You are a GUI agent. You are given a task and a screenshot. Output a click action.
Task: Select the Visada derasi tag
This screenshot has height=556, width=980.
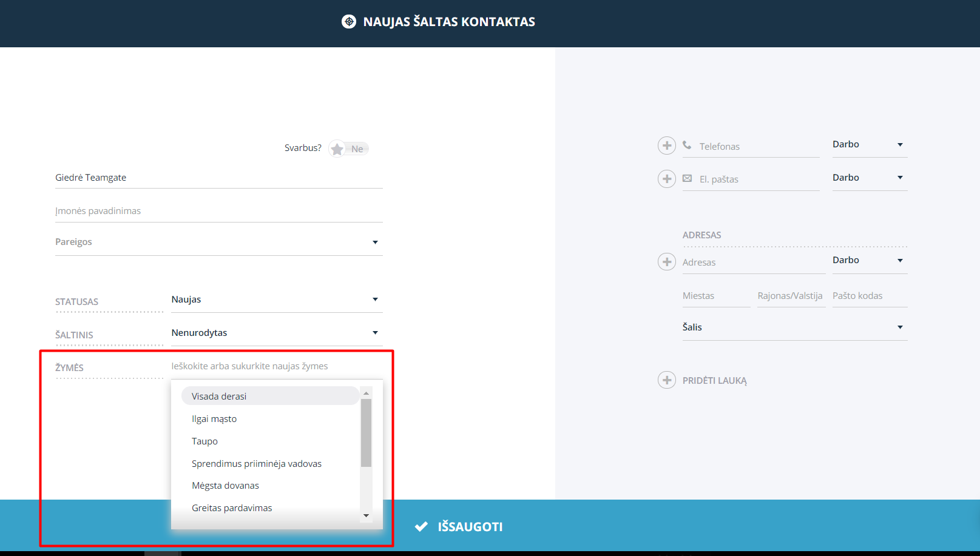point(270,396)
